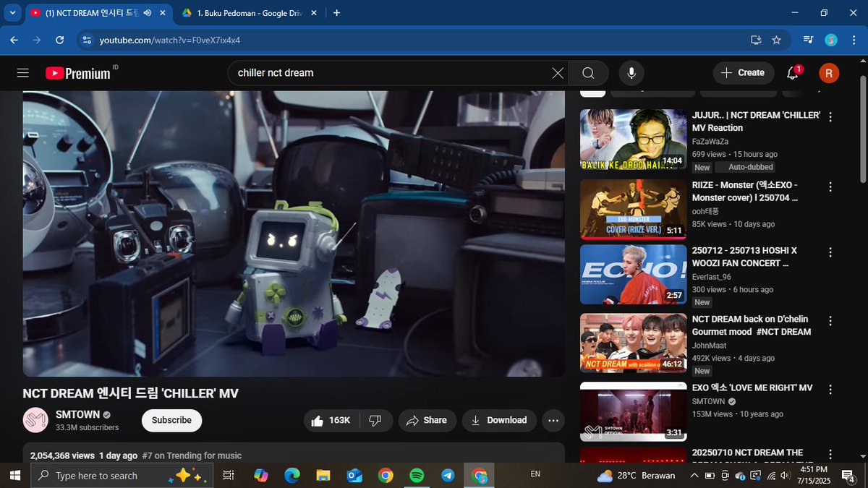Open the YouTube guide hamburger menu
This screenshot has height=488, width=868.
22,72
